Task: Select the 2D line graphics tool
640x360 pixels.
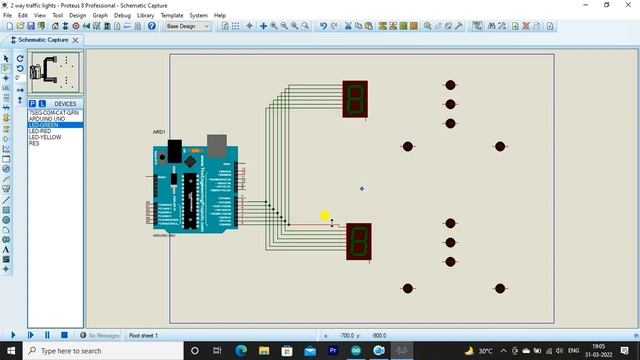Action: (6, 200)
